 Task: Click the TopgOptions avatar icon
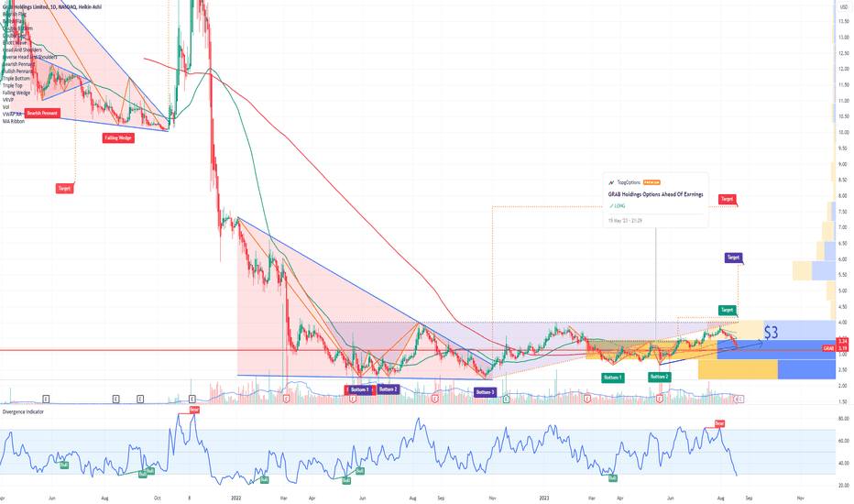point(611,182)
